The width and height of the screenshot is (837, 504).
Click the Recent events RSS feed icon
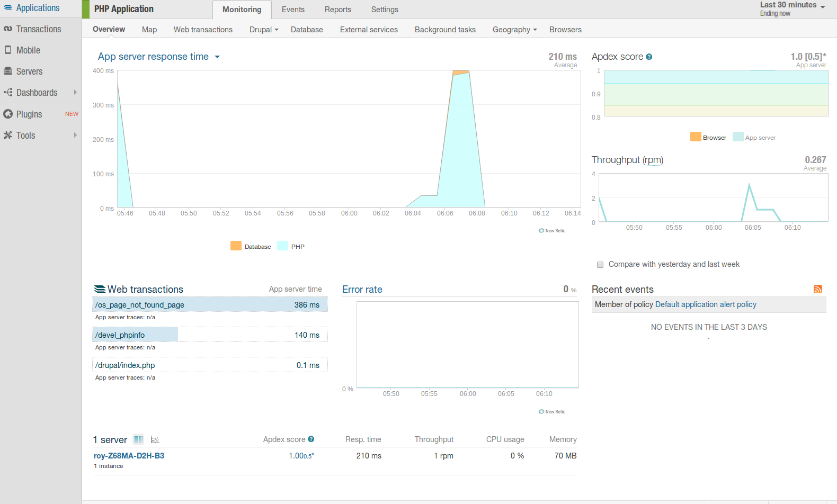[x=818, y=289]
